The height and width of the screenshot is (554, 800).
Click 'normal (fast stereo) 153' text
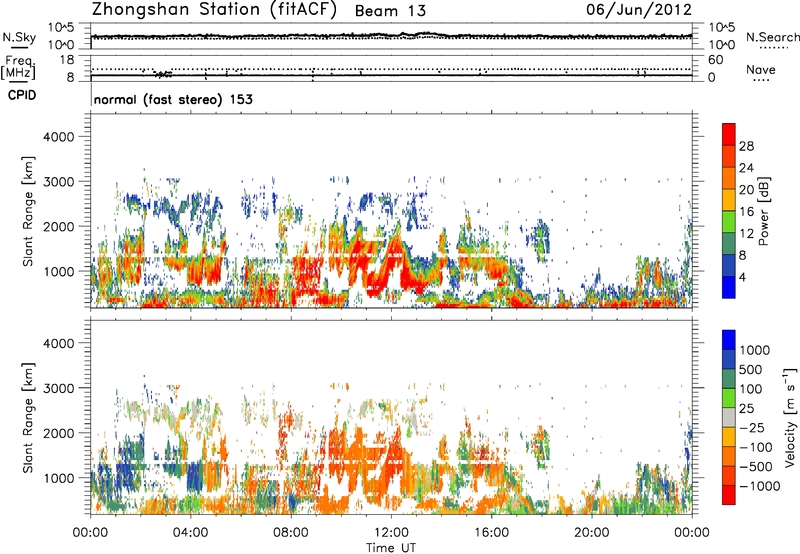click(173, 99)
